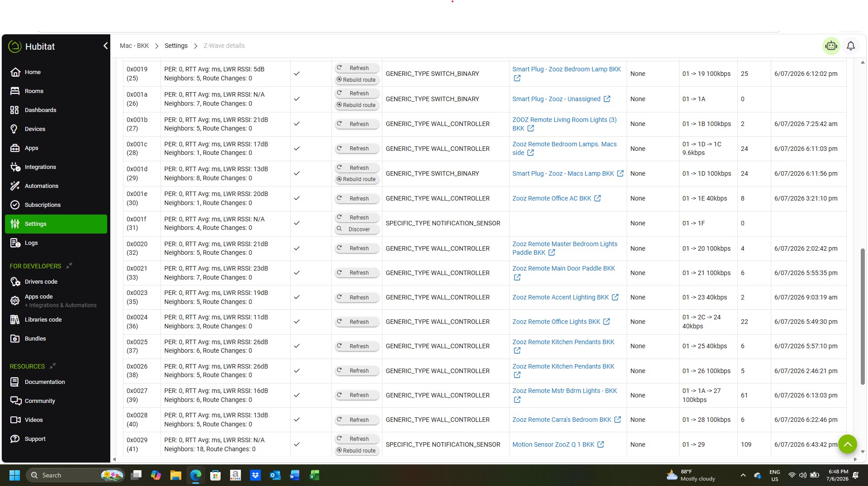Collapse the RESOURCES section
This screenshot has height=486, width=868.
pos(52,366)
